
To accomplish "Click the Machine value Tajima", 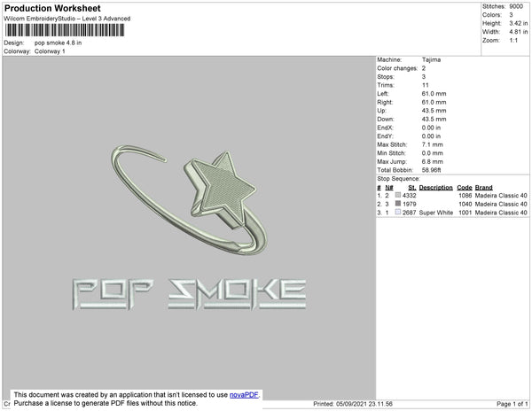I will coord(431,59).
